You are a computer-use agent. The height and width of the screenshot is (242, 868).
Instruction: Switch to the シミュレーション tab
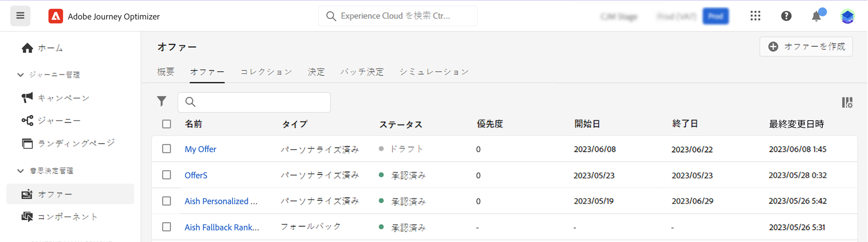[434, 72]
